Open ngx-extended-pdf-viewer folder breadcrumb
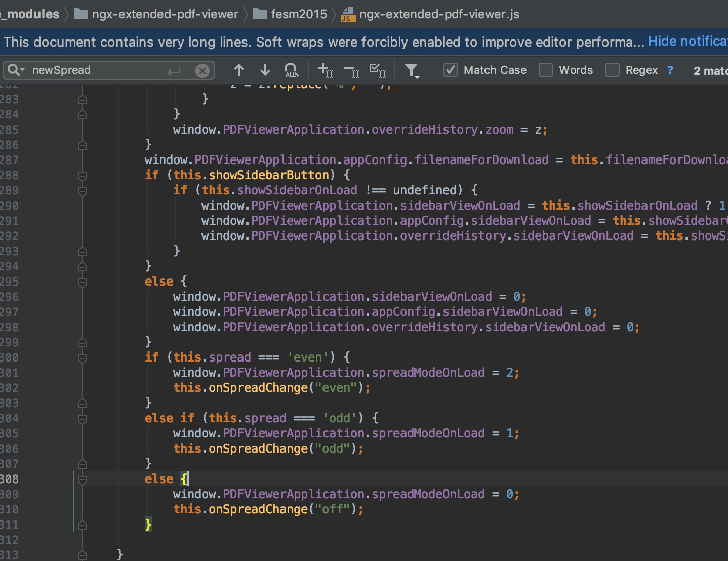Screen dimensions: 728x561 156,14
